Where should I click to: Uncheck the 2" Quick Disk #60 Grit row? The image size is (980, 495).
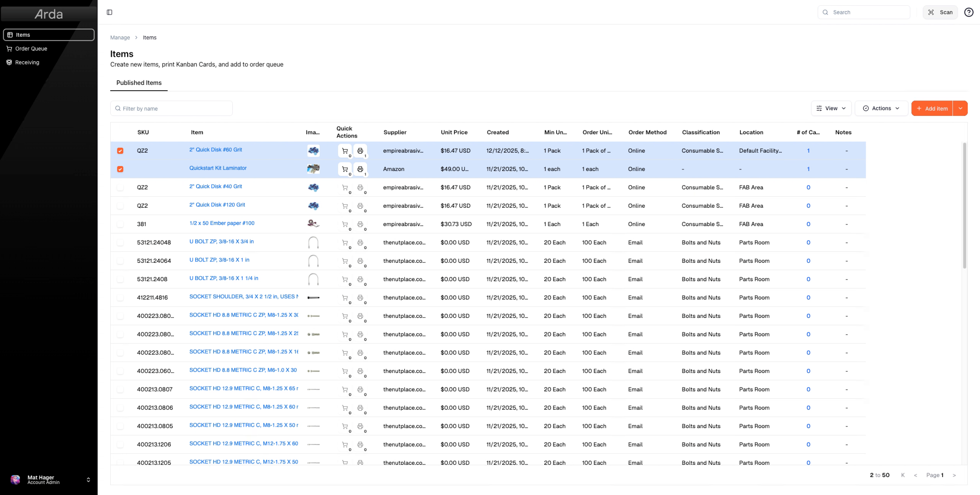[120, 151]
